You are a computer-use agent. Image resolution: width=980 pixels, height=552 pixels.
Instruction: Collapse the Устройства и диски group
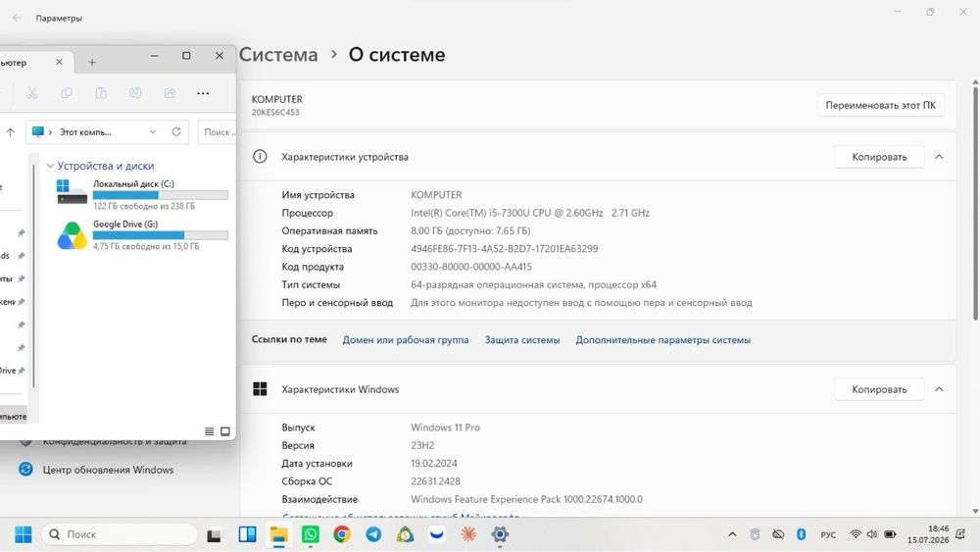point(50,166)
